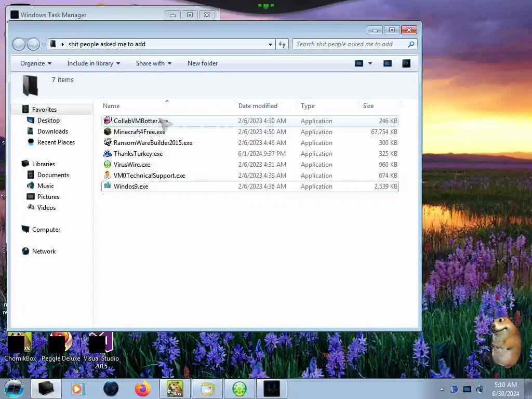Show hidden tray icons arrow

pyautogui.click(x=442, y=389)
